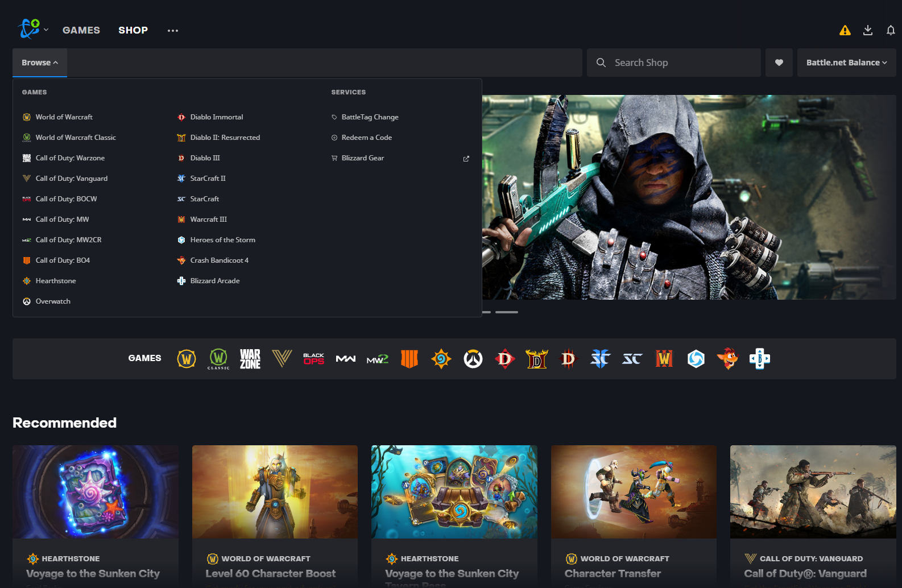The height and width of the screenshot is (588, 902).
Task: Choose the StarCraft menu entry
Action: [198, 199]
